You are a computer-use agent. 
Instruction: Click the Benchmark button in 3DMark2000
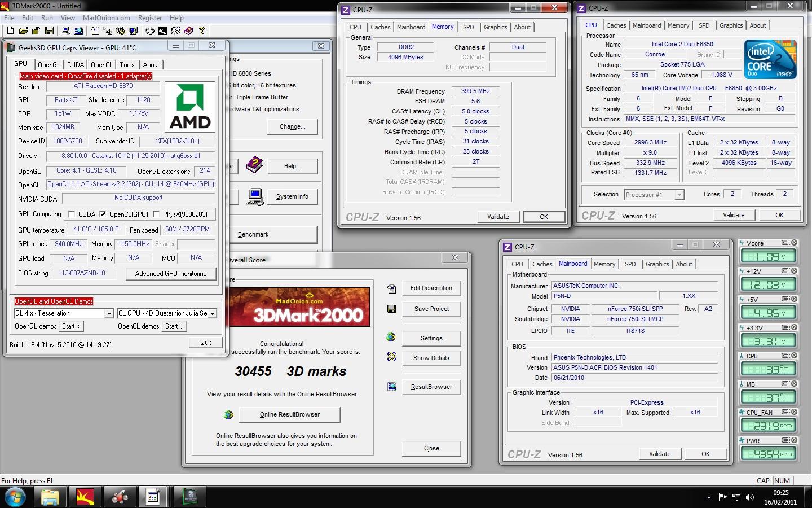[x=272, y=234]
